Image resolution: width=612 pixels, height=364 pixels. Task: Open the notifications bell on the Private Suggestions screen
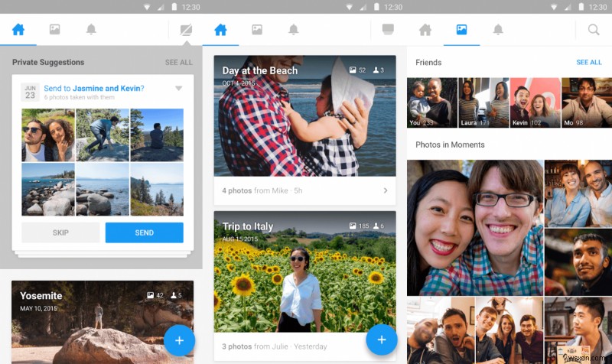click(91, 29)
